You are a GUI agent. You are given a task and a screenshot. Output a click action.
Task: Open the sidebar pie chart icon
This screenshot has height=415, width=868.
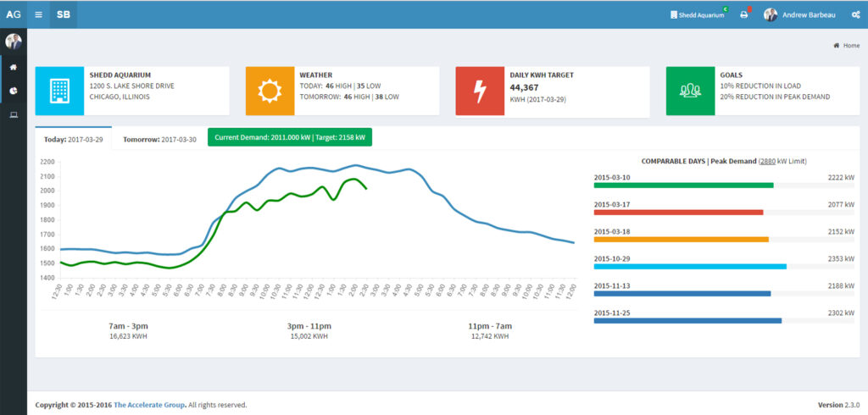pos(14,91)
